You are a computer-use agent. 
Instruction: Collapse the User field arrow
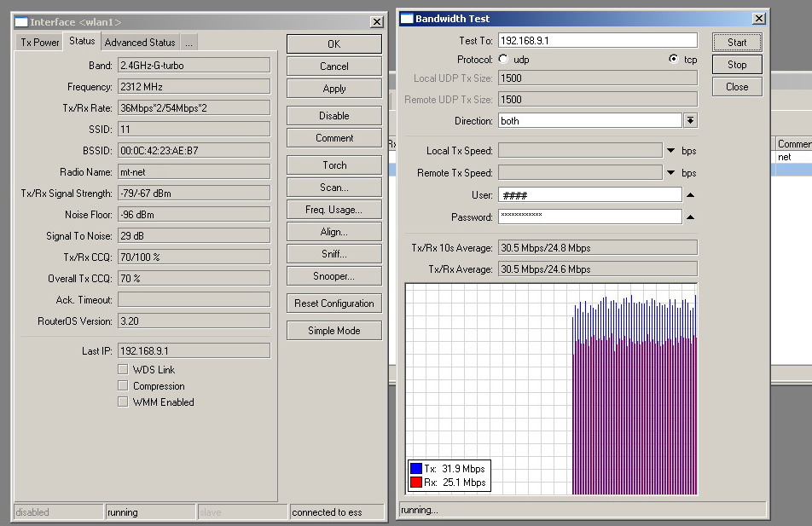point(690,195)
